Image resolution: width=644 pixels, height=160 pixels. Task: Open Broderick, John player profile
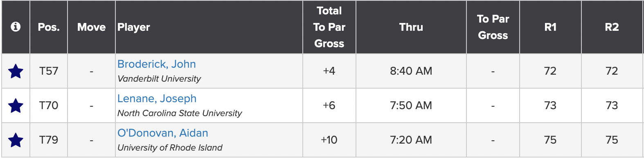[x=157, y=64]
